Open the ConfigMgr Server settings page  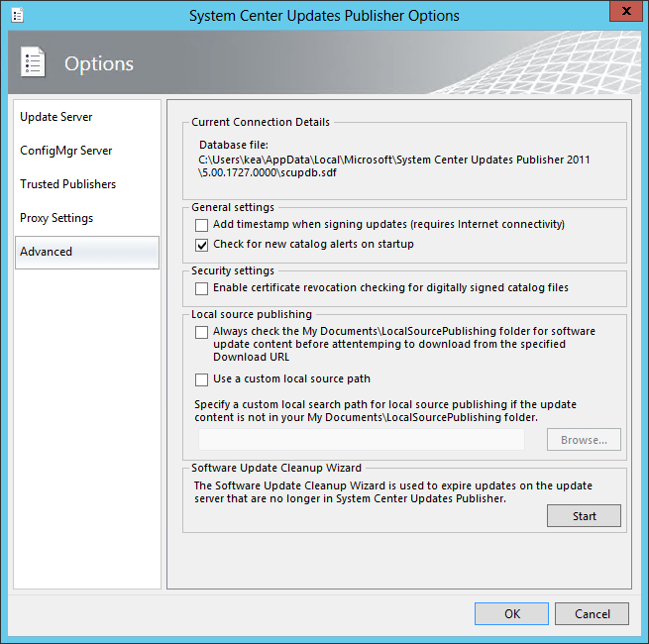click(x=87, y=151)
